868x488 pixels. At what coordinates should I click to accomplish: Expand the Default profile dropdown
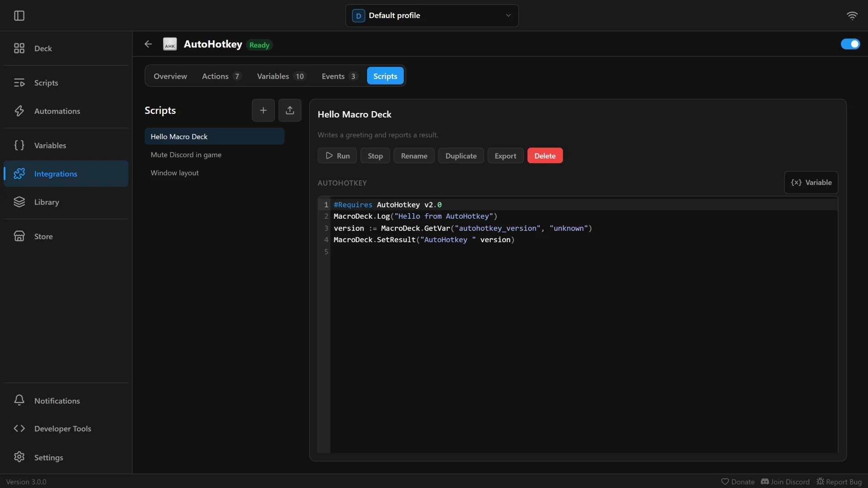click(432, 16)
